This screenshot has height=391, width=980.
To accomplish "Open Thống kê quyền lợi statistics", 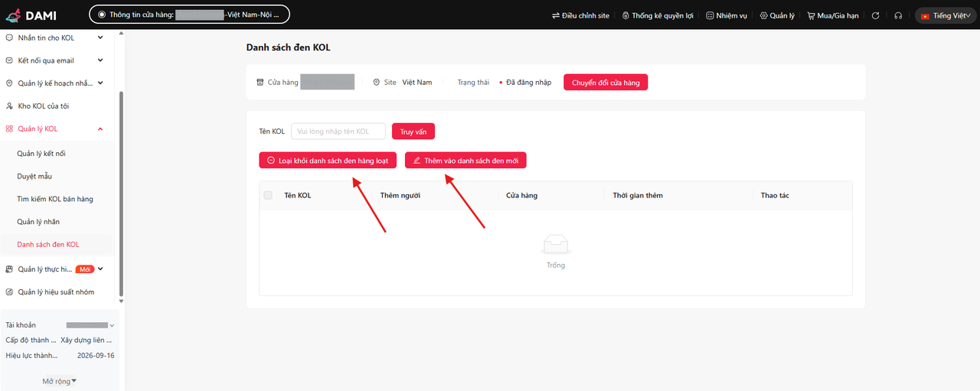I will click(x=658, y=15).
